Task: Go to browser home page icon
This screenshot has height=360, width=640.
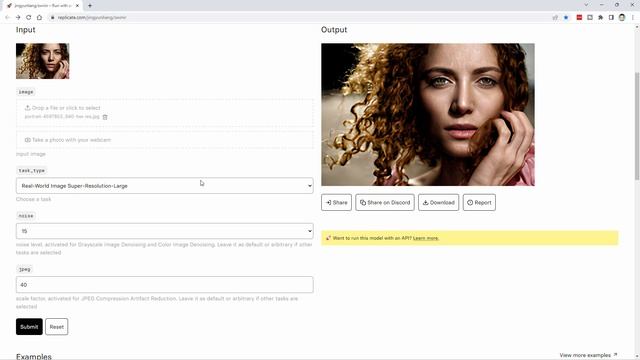Action: click(39, 18)
